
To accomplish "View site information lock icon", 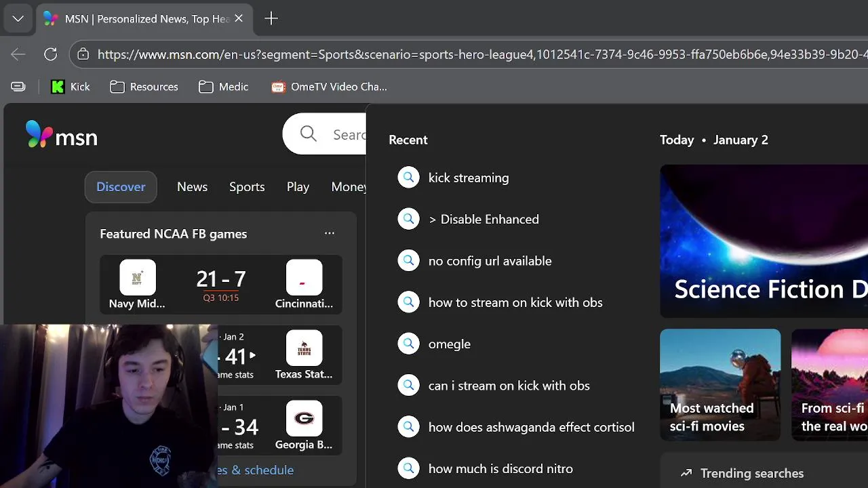I will [x=83, y=54].
